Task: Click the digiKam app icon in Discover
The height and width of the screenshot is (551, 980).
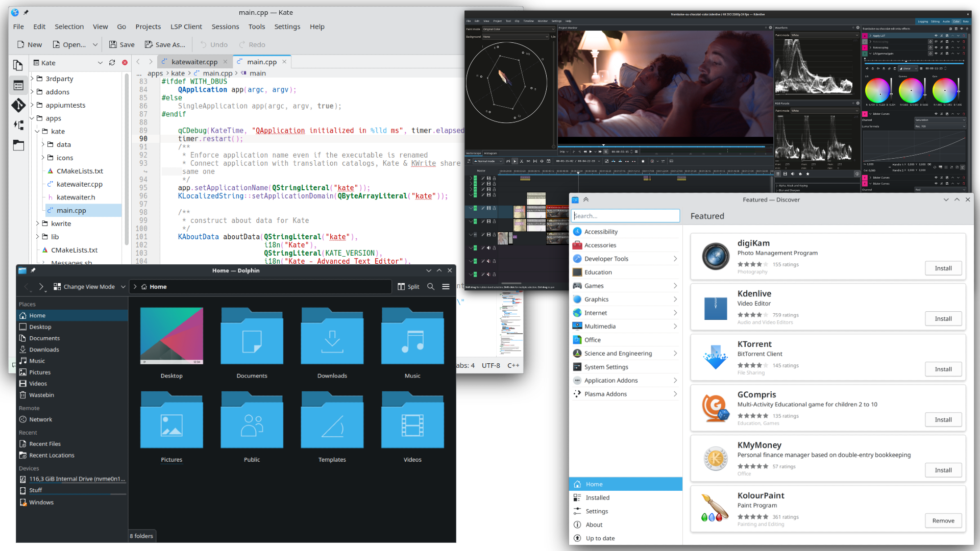Action: [716, 256]
